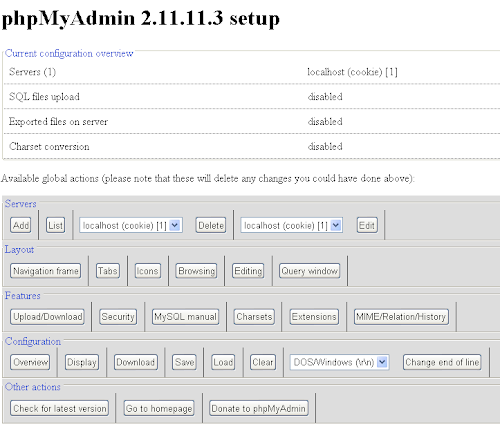Click the 'Servers (1)' row label
This screenshot has height=429, width=500.
32,72
